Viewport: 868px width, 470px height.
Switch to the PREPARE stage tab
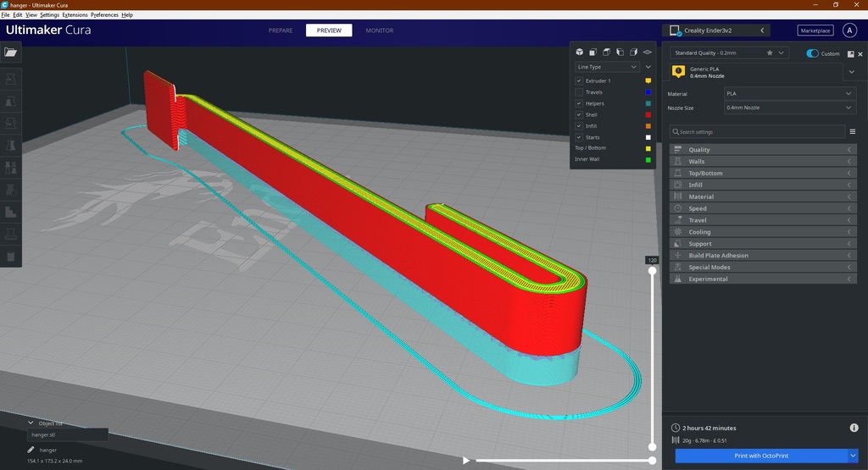[281, 30]
